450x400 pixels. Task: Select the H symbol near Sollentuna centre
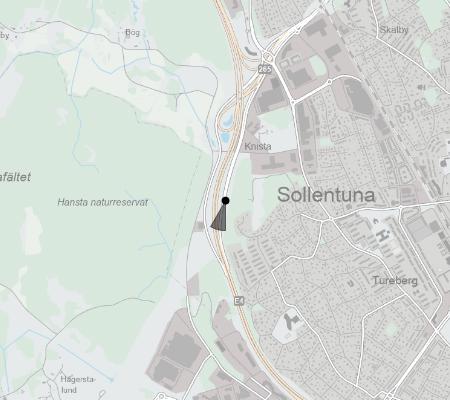382,235
